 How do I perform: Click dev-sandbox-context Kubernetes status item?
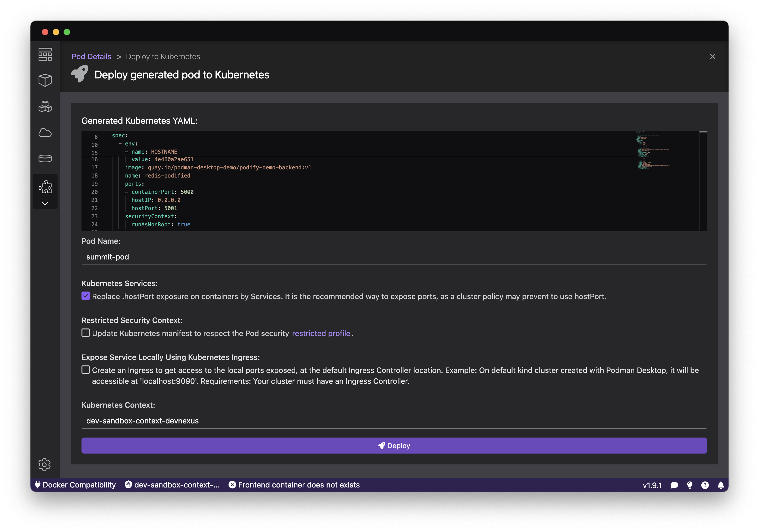pyautogui.click(x=172, y=484)
